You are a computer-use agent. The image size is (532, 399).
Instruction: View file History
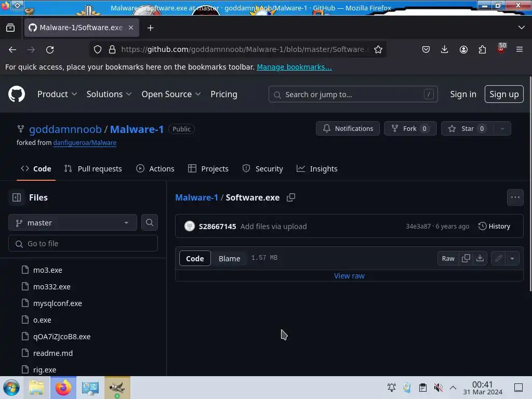click(494, 226)
